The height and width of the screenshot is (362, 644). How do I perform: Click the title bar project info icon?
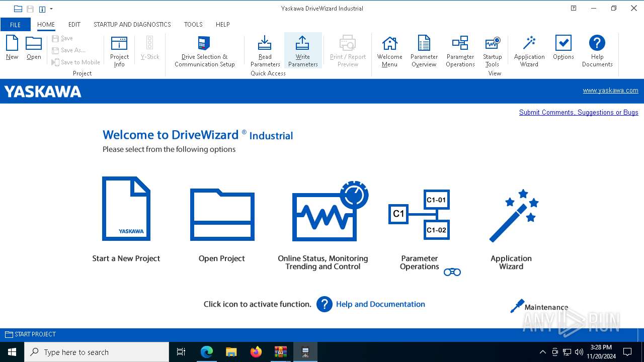pyautogui.click(x=42, y=9)
